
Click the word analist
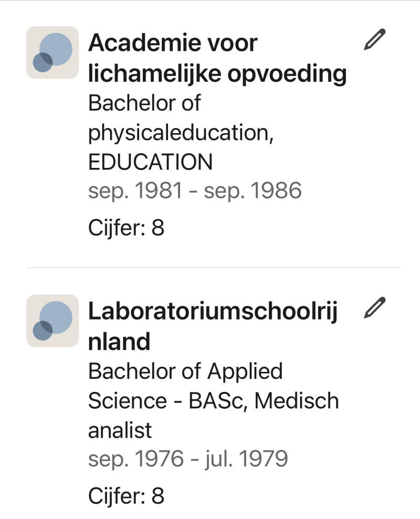coord(120,430)
